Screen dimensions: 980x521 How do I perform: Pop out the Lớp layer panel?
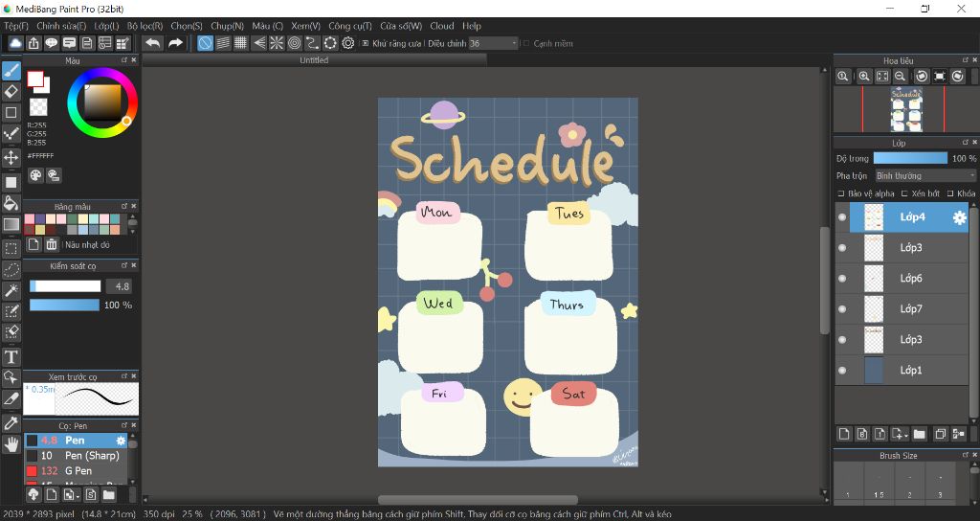tap(965, 143)
